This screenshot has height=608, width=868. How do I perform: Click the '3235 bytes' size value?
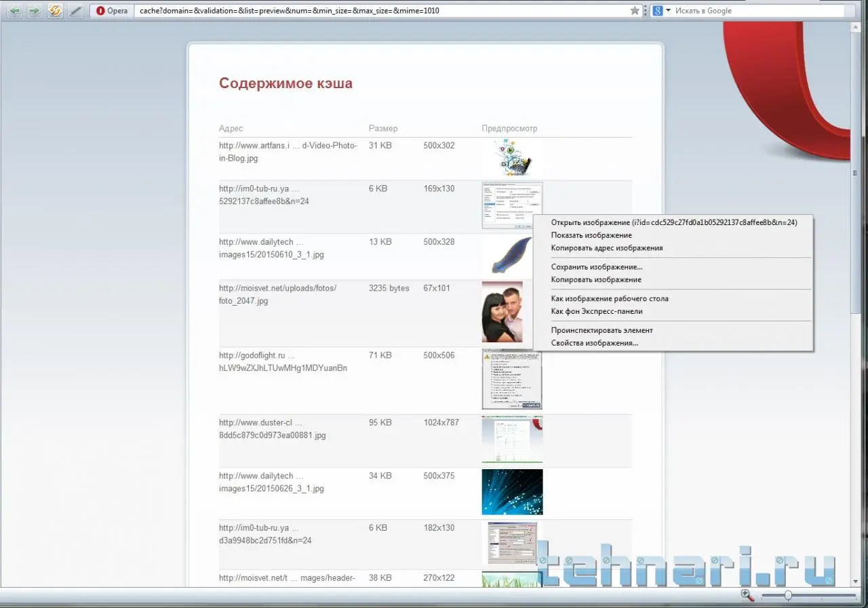pyautogui.click(x=389, y=288)
